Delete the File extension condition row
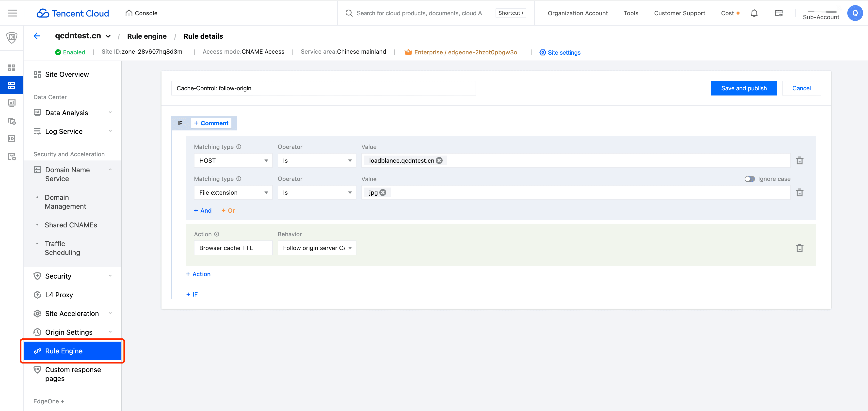The image size is (868, 411). pyautogui.click(x=799, y=193)
